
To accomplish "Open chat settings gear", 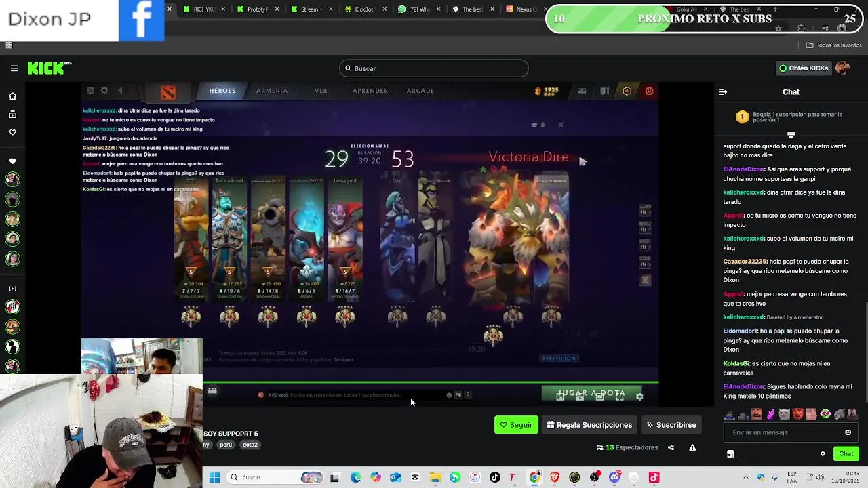I will [823, 454].
